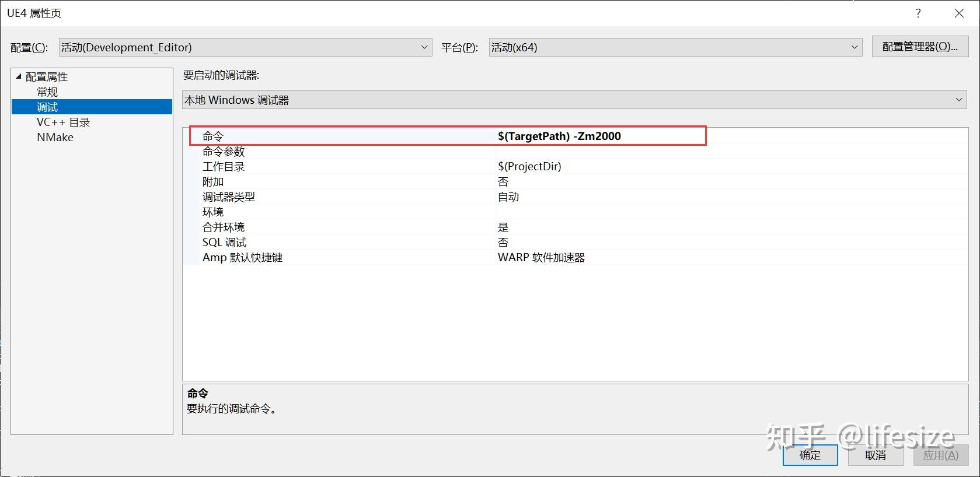Select 调试 in the property tree
The width and height of the screenshot is (980, 477).
point(47,107)
